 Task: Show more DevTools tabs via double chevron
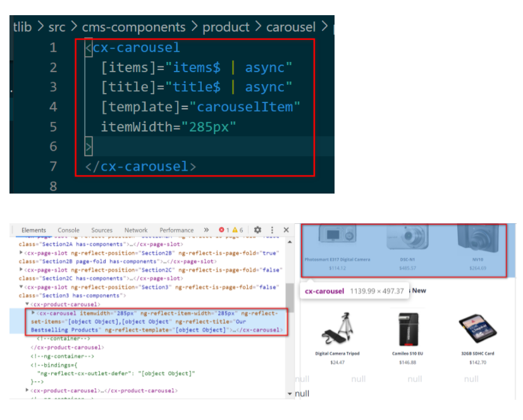[x=206, y=230]
